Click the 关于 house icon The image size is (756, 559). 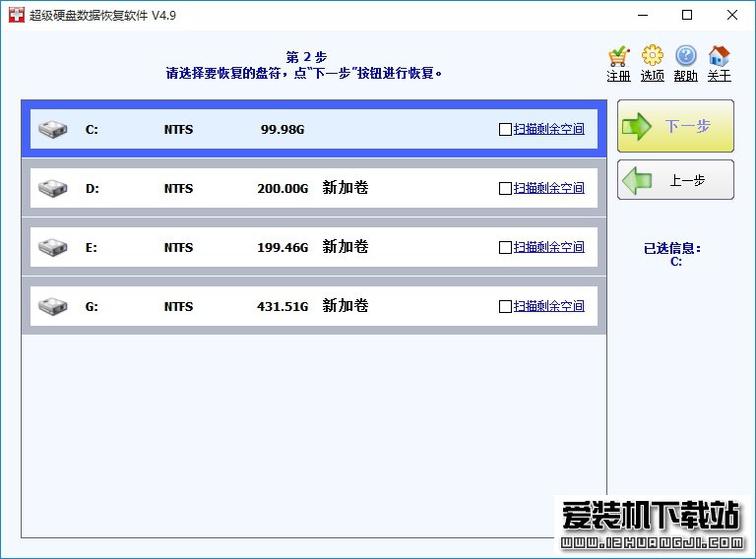click(x=719, y=56)
